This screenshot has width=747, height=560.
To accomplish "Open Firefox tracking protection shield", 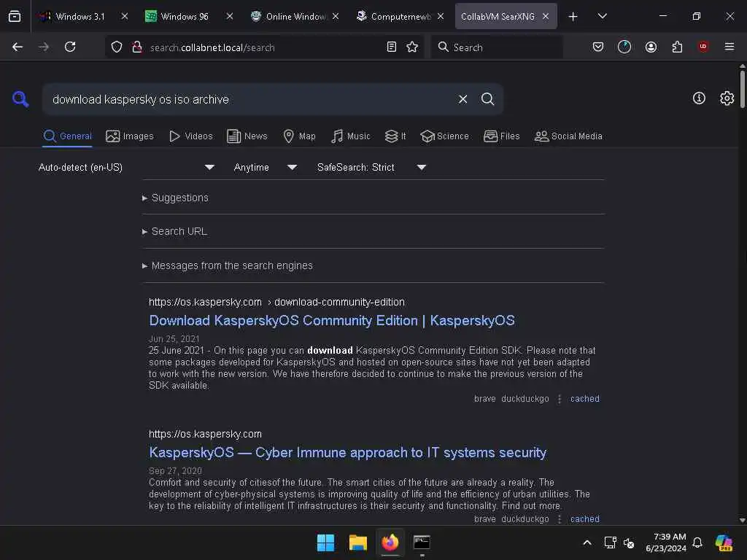I will click(x=117, y=47).
